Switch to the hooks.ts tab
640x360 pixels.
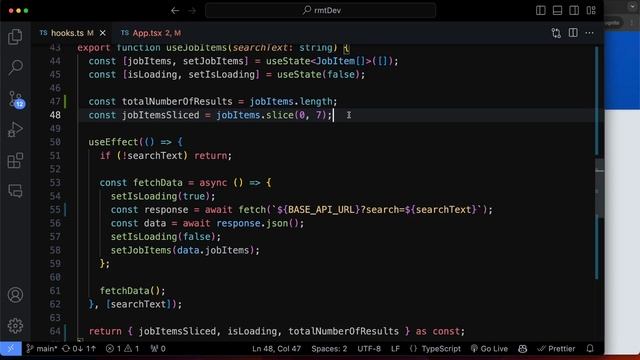click(x=67, y=33)
